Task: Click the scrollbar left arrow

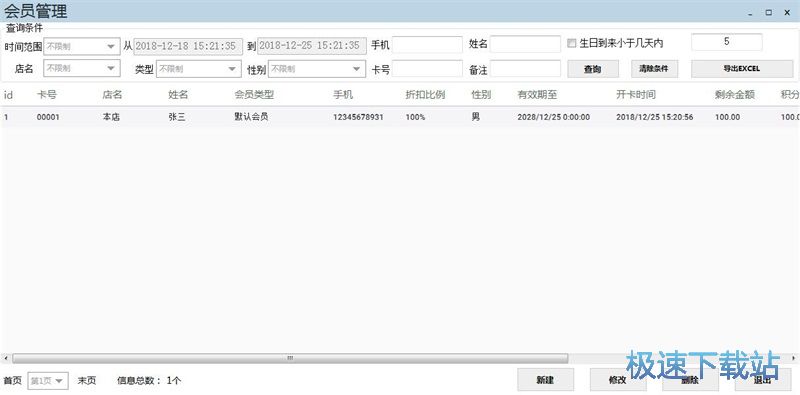Action: click(x=5, y=358)
